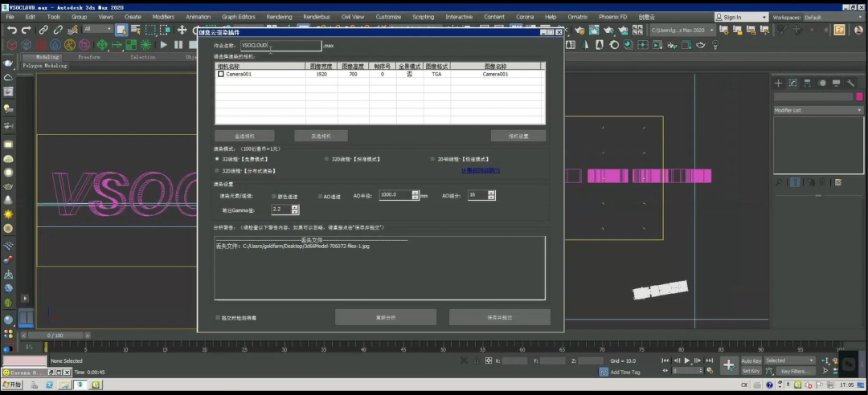Click the 重新分析 button
Image resolution: width=868 pixels, height=395 pixels.
coord(386,317)
